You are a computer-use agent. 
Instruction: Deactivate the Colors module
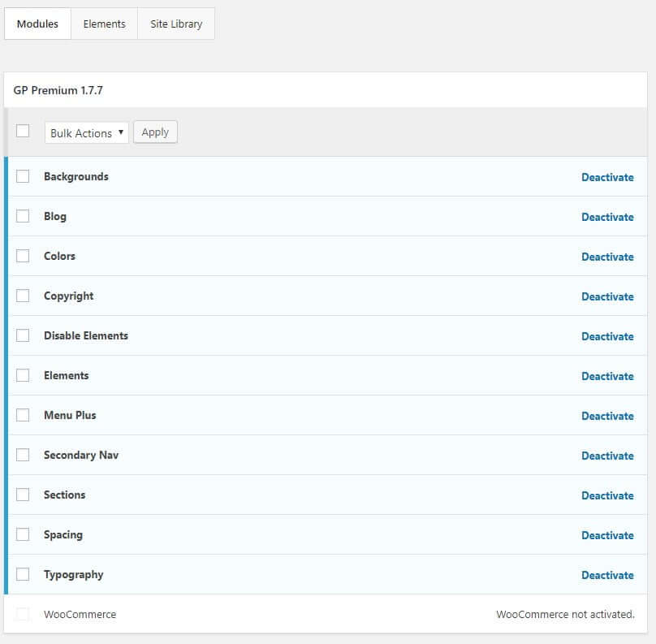pyautogui.click(x=607, y=257)
